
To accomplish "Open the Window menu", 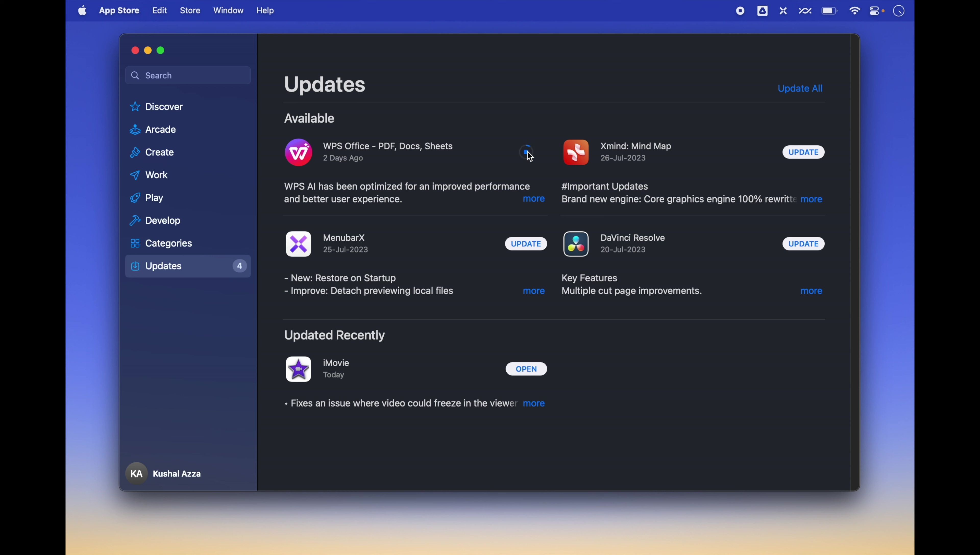I will pyautogui.click(x=228, y=11).
